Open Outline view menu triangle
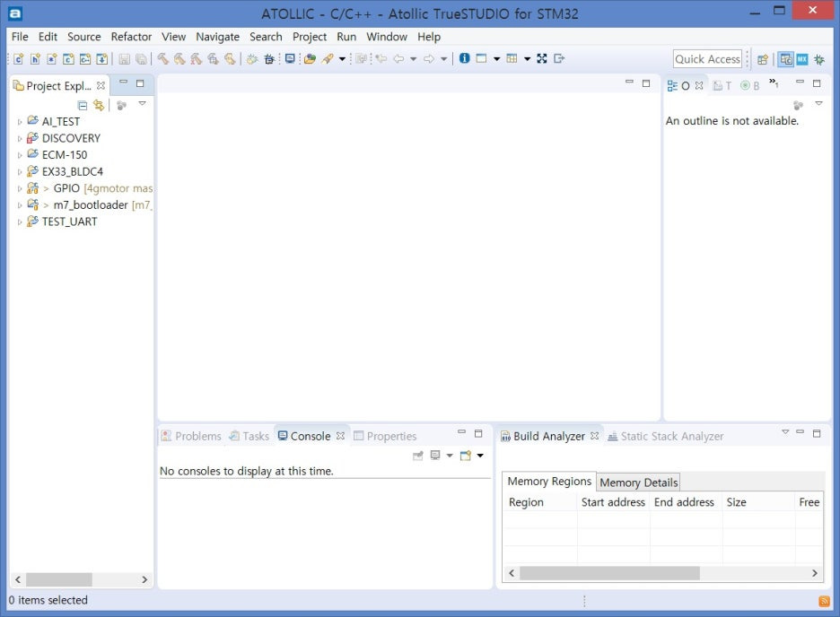The height and width of the screenshot is (617, 840). tap(818, 103)
